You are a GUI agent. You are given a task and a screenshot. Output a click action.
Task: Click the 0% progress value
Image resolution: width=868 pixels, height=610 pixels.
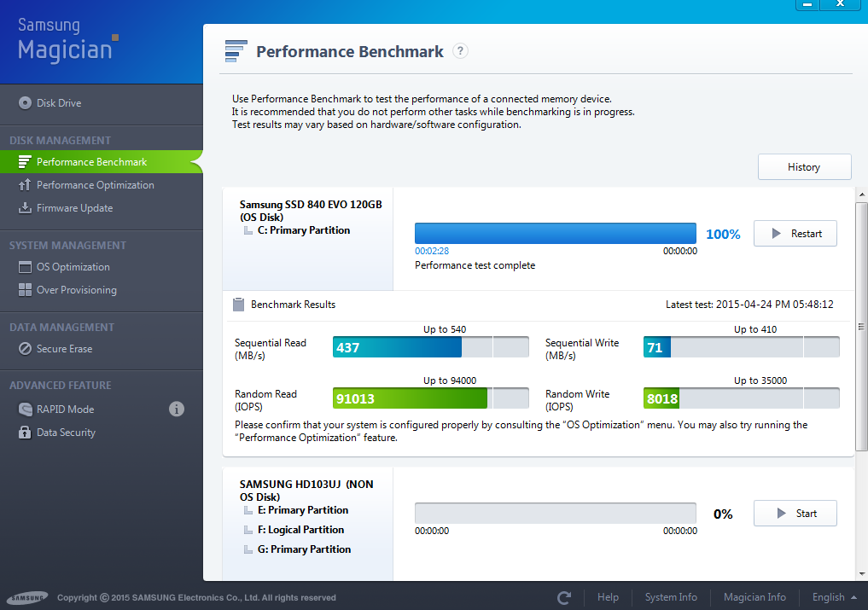[x=723, y=514]
